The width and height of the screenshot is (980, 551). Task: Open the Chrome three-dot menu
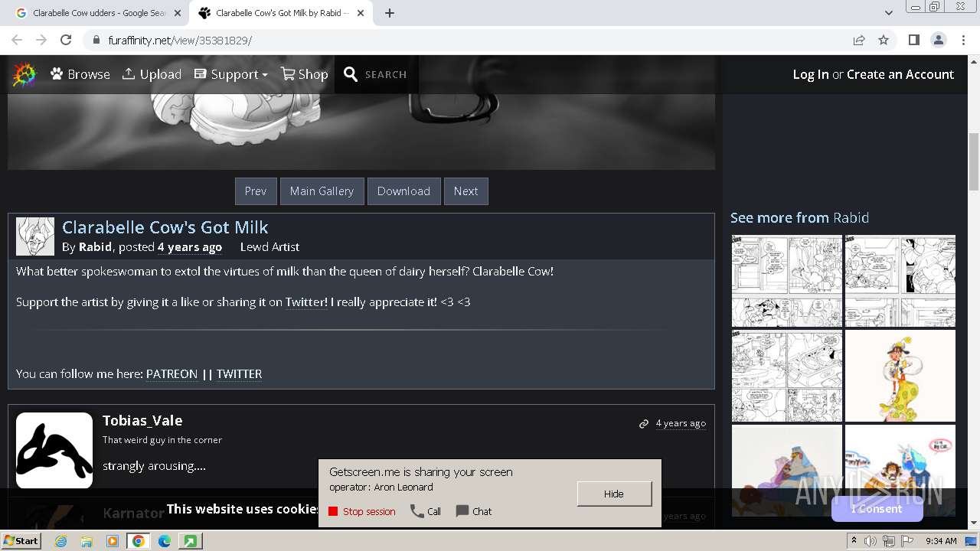[963, 41]
